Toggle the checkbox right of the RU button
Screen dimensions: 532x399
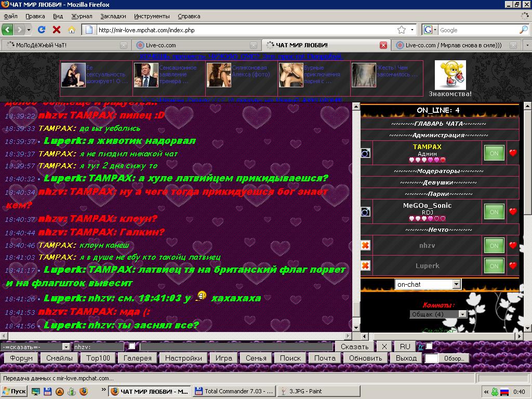coord(429,347)
